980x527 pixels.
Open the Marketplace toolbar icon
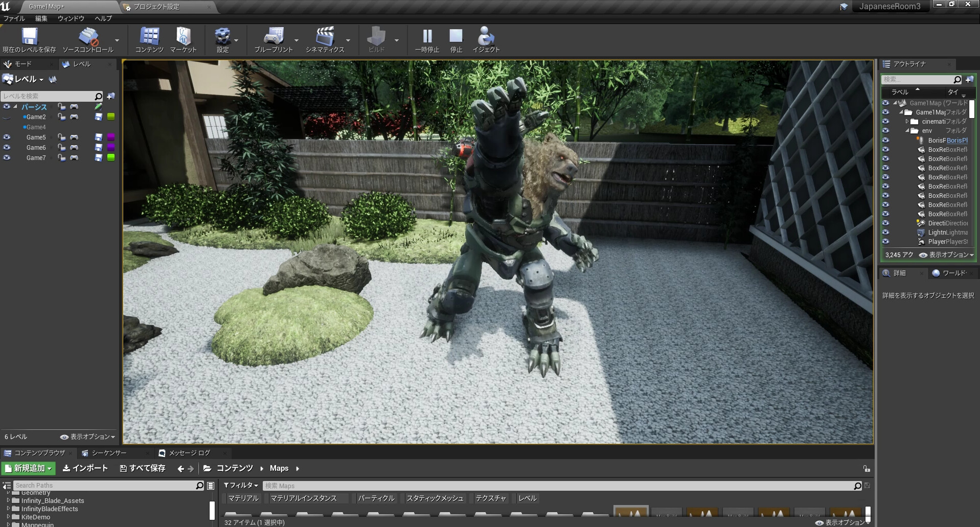[183, 37]
